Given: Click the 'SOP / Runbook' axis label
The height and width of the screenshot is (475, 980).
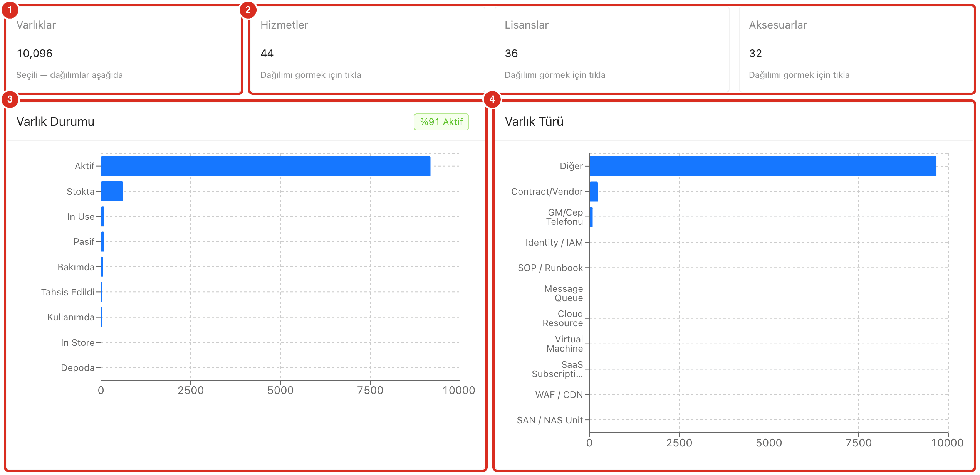Looking at the screenshot, I should (x=550, y=268).
